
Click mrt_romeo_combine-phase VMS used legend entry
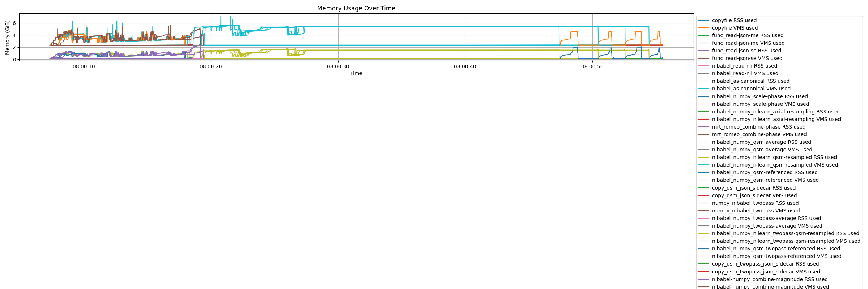coord(752,135)
